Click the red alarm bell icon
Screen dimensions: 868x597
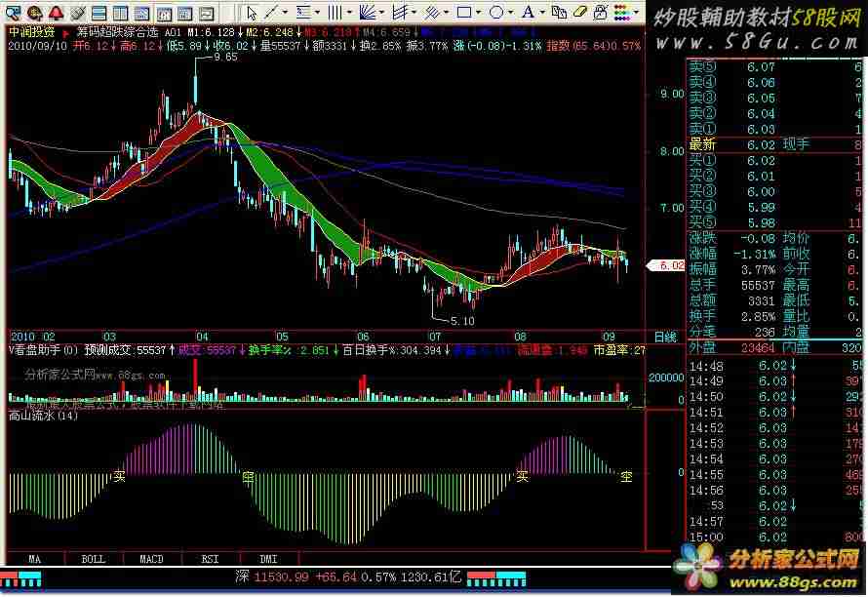[57, 13]
